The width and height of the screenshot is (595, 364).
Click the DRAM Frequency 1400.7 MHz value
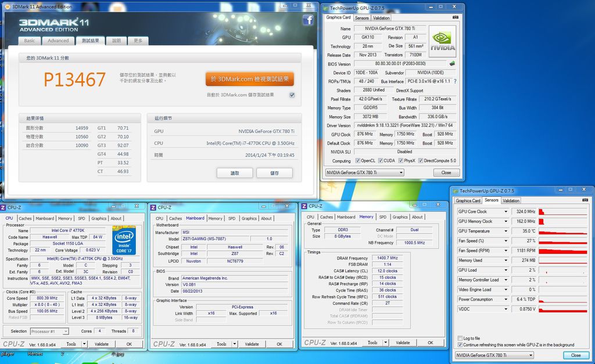point(388,258)
